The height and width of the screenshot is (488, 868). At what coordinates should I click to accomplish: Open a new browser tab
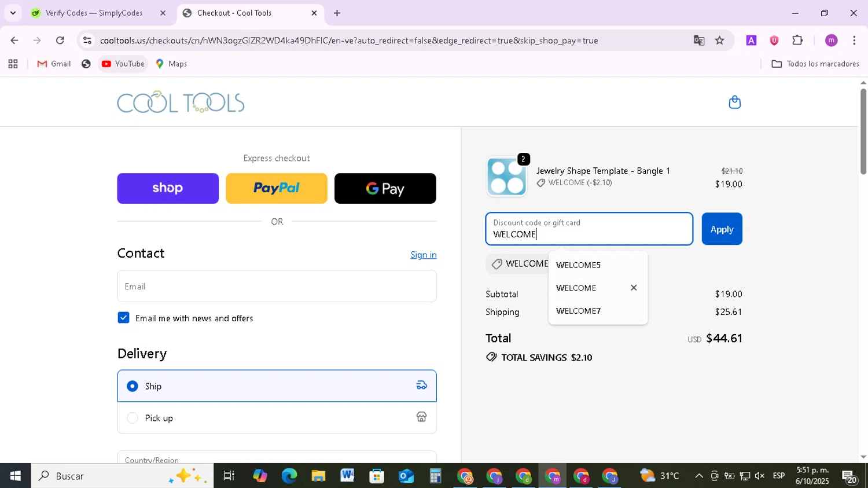point(337,13)
